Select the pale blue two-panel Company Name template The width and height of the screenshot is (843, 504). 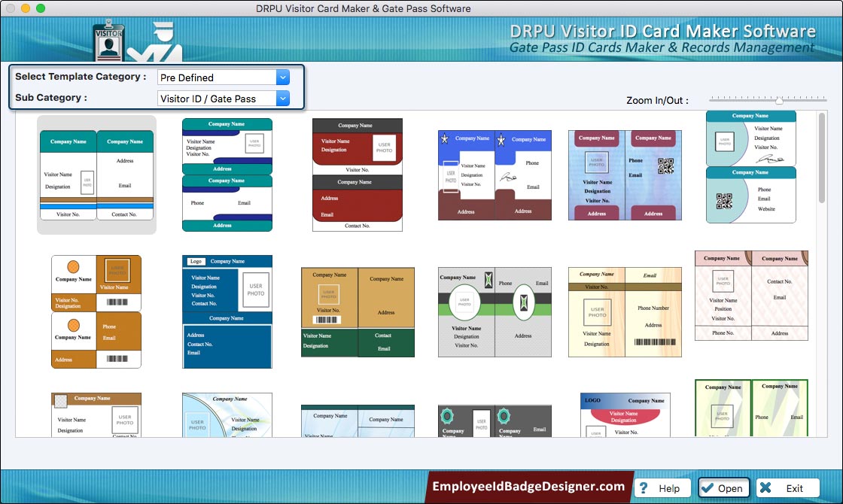coord(358,421)
